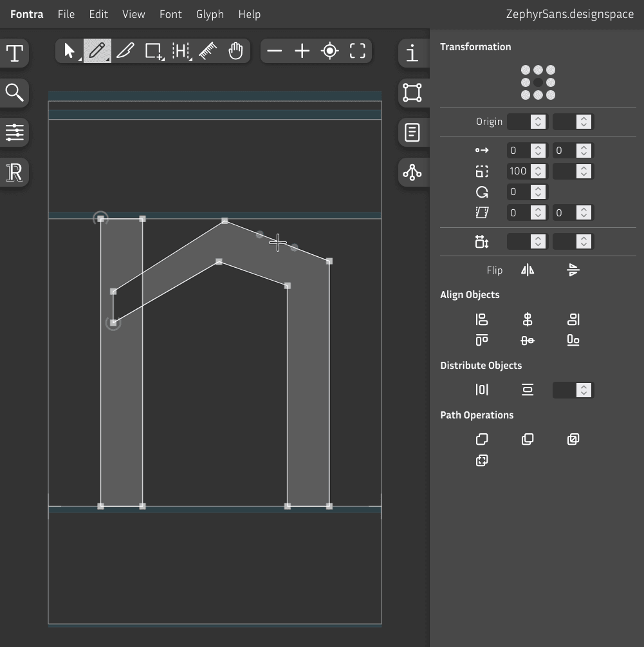The height and width of the screenshot is (647, 644).
Task: Increase the rotation value with its stepper
Action: 537,189
